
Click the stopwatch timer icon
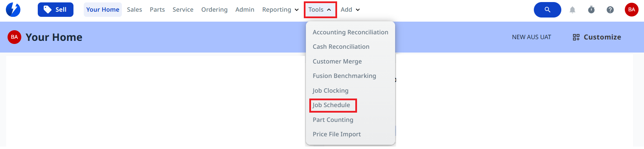[x=591, y=10]
